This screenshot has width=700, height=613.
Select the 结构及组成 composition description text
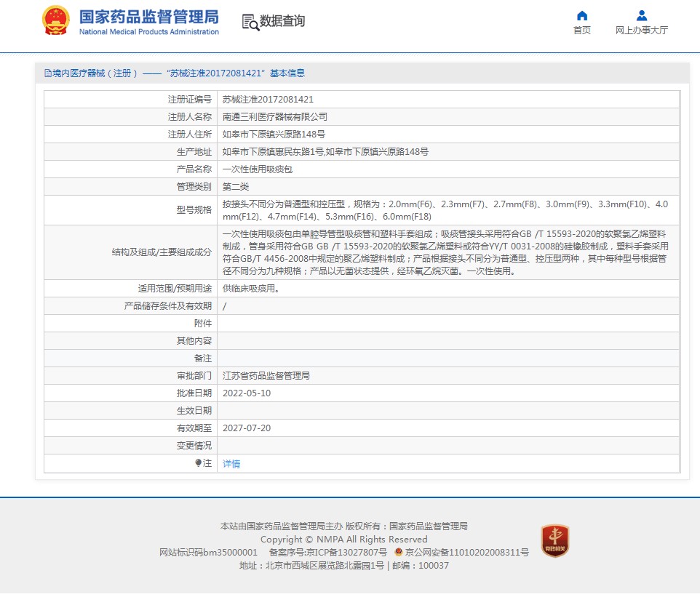(445, 252)
